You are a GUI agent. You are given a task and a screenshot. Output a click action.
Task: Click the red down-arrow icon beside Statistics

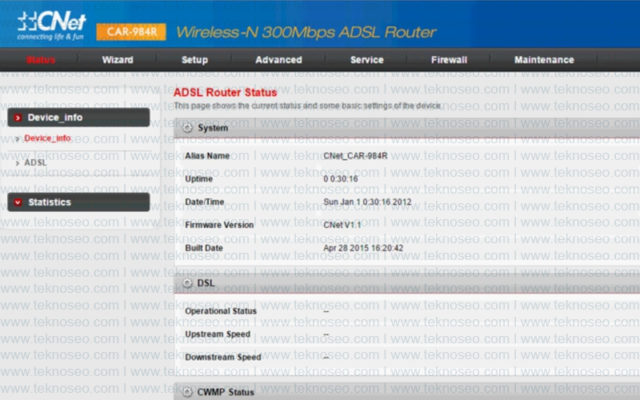18,202
